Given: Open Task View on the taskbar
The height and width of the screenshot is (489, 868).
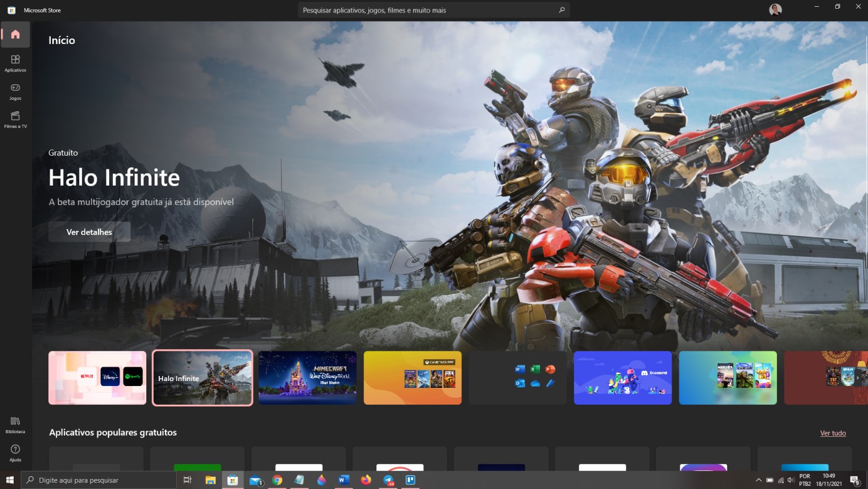Looking at the screenshot, I should (188, 480).
